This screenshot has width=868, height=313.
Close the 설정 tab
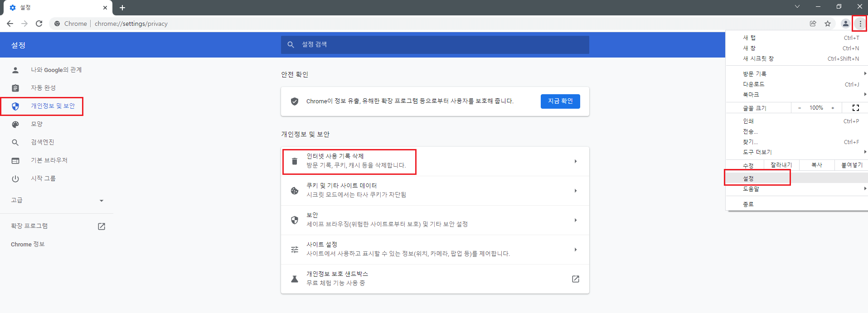point(105,8)
